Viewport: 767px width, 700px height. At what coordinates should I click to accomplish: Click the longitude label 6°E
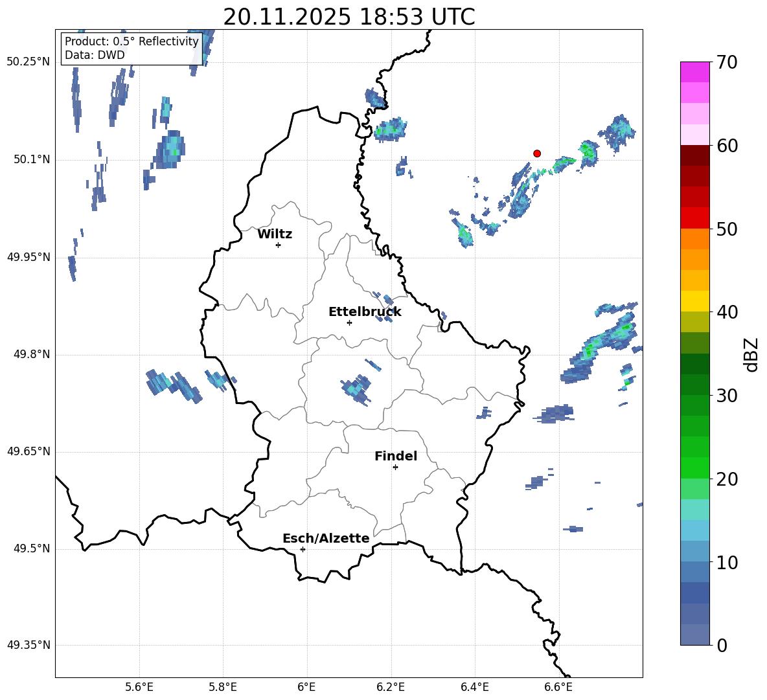[306, 687]
